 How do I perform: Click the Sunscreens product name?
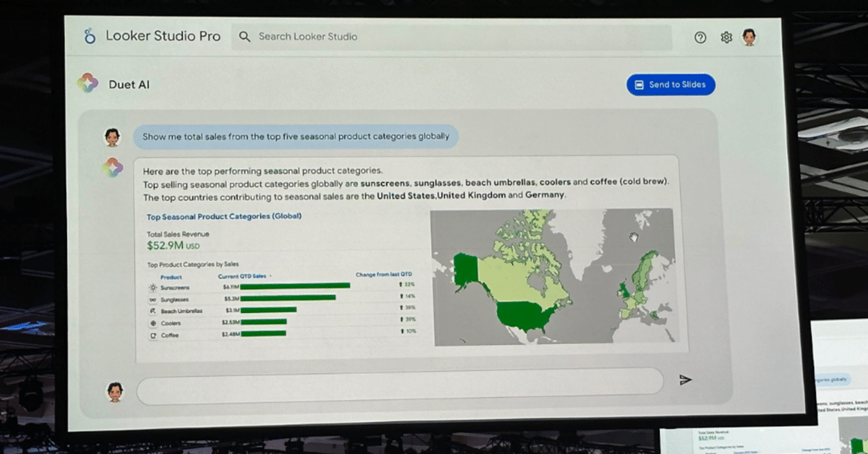[x=175, y=288]
